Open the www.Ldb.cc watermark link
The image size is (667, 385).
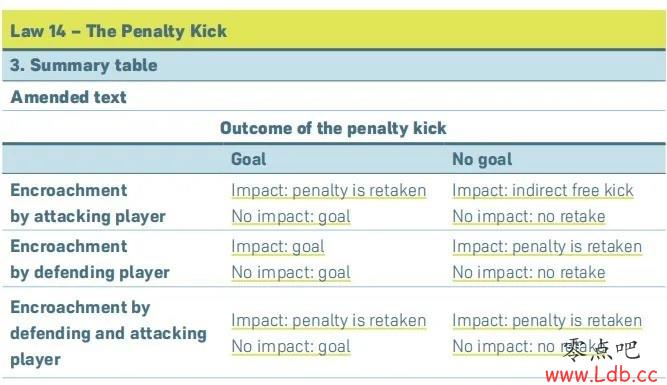[601, 375]
